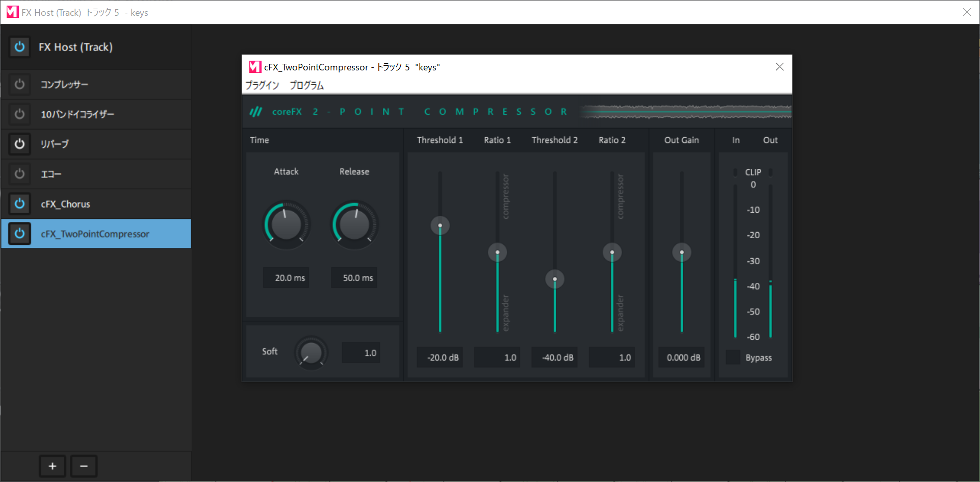Enable the コンプレッサー effect power button

click(19, 84)
